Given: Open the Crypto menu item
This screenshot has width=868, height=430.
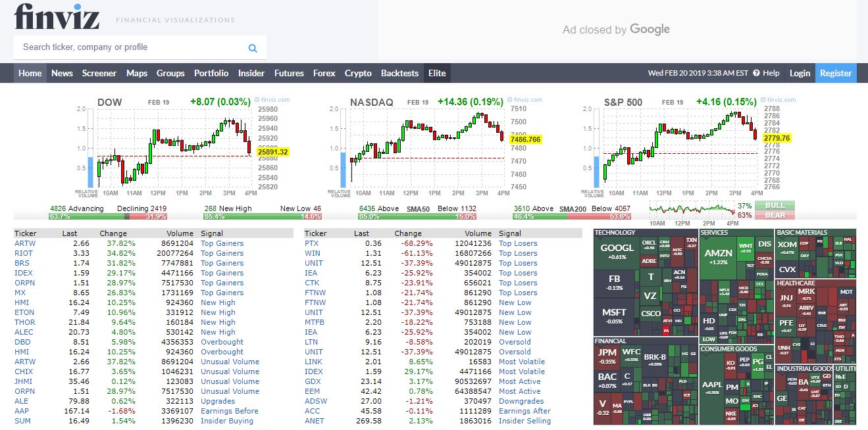Looking at the screenshot, I should pos(358,73).
